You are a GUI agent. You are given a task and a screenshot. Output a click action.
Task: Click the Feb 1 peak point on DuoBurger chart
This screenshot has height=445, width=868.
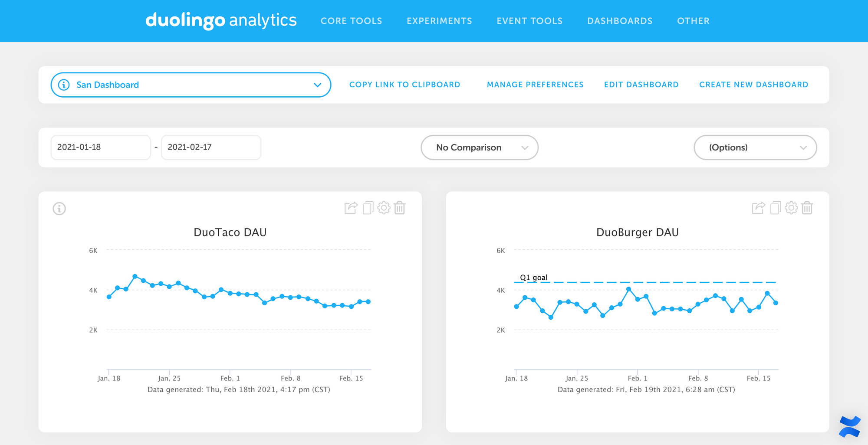pyautogui.click(x=628, y=289)
